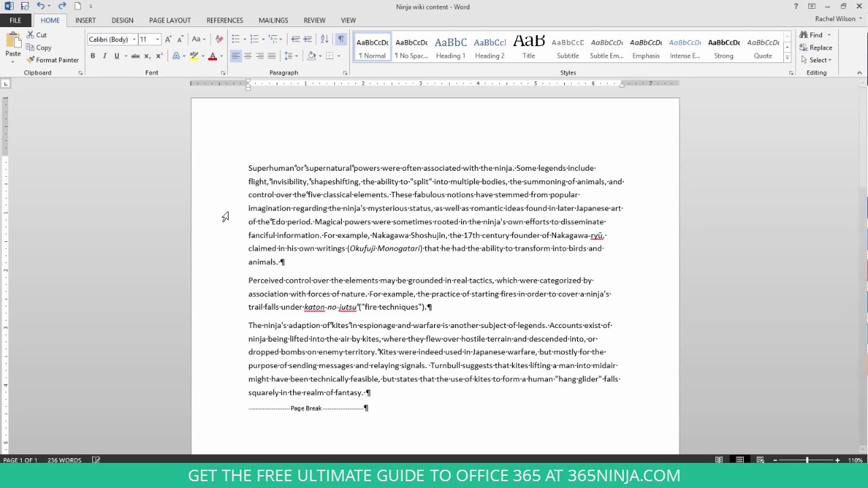Undo the last action
Screen dimensions: 868x488
click(x=40, y=6)
